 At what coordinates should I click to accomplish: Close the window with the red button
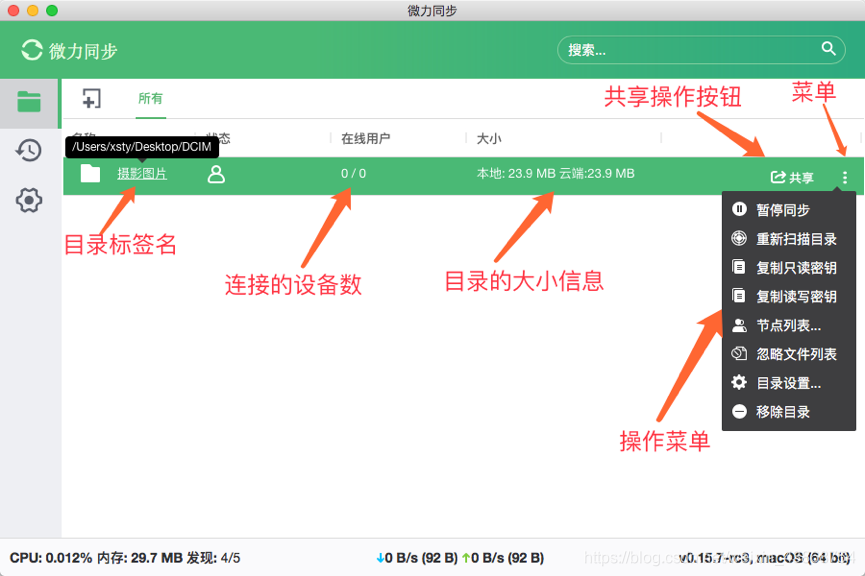click(14, 10)
